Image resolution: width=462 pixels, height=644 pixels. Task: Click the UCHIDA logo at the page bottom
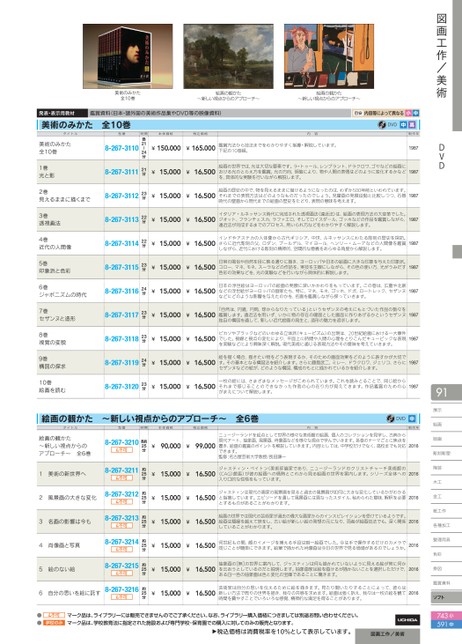point(407,619)
